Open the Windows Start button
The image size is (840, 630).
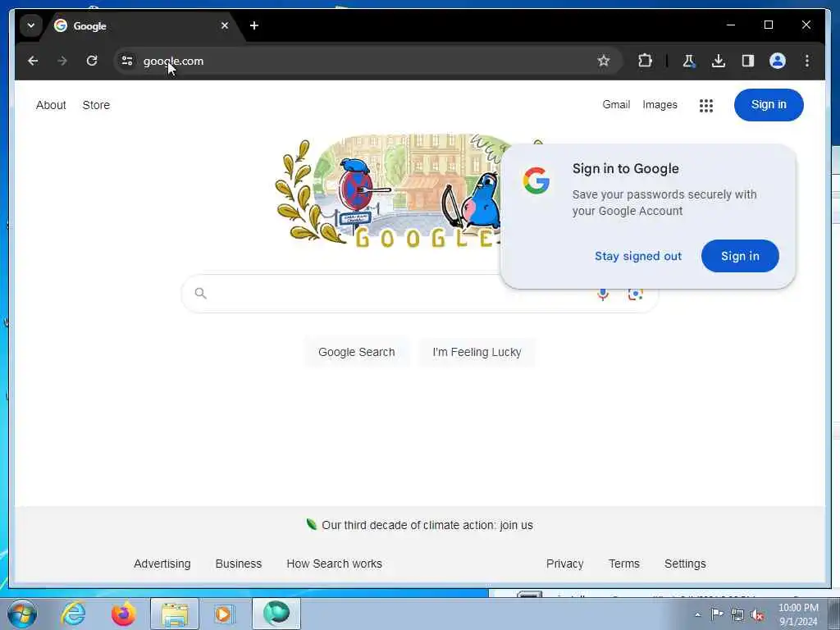22,614
